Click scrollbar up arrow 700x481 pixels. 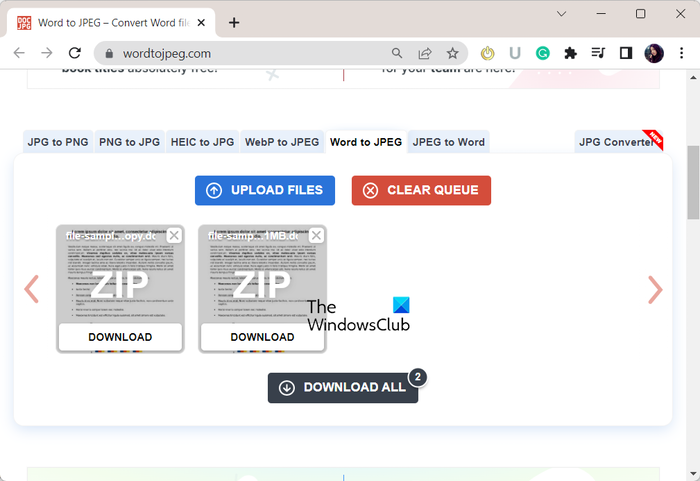click(x=693, y=78)
